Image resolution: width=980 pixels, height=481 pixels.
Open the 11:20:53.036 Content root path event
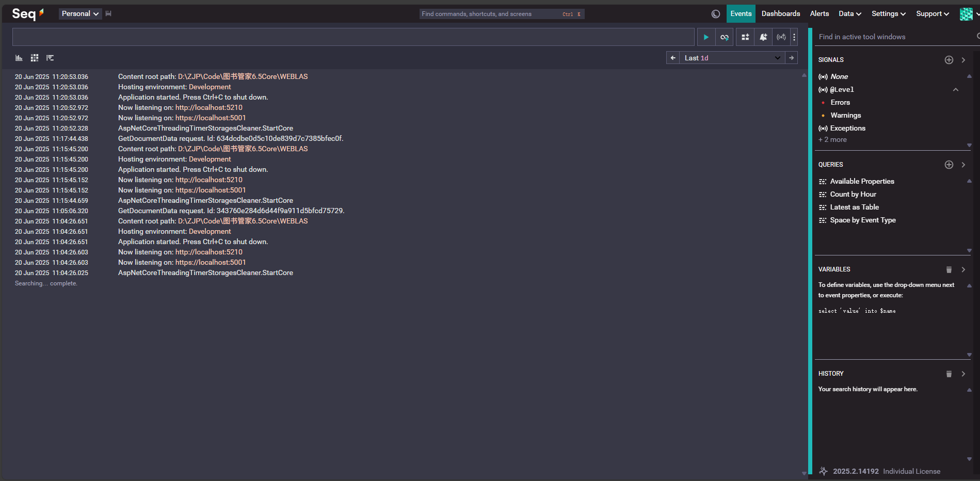(213, 76)
